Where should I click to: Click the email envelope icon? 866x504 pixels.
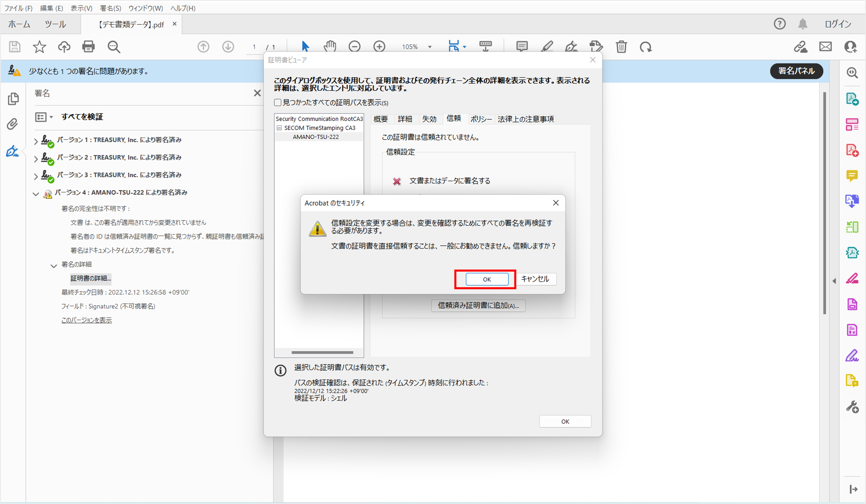click(825, 47)
